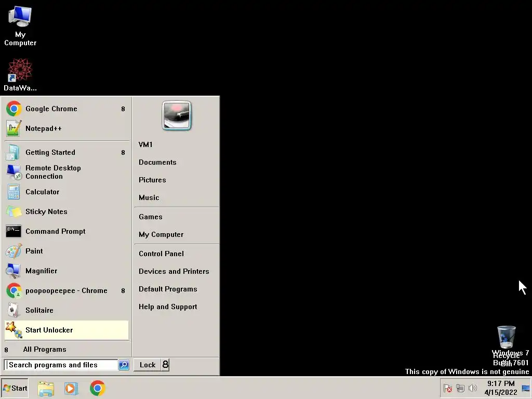Click the search magnifier button
This screenshot has width=532, height=399.
point(124,365)
